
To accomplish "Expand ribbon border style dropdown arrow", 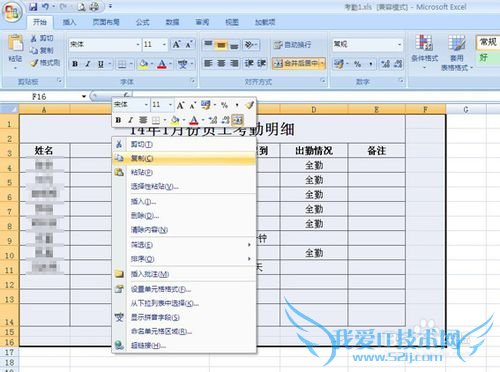I will click(x=131, y=64).
